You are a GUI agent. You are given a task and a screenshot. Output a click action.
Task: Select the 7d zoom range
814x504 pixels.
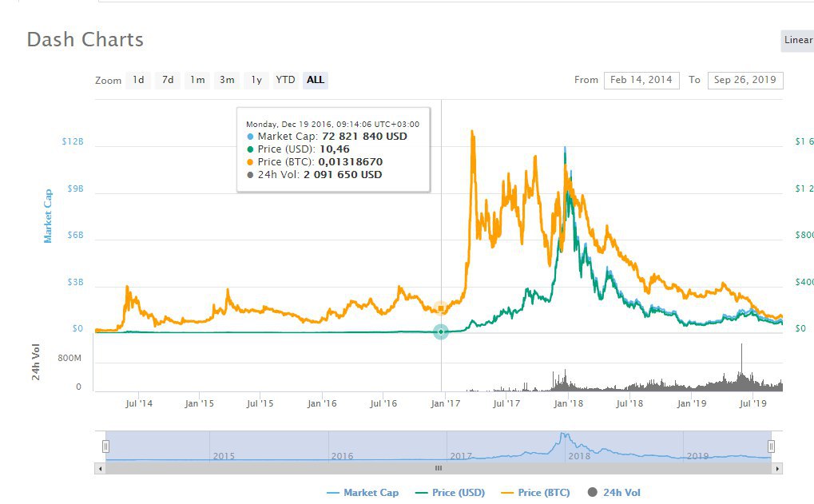[x=168, y=80]
